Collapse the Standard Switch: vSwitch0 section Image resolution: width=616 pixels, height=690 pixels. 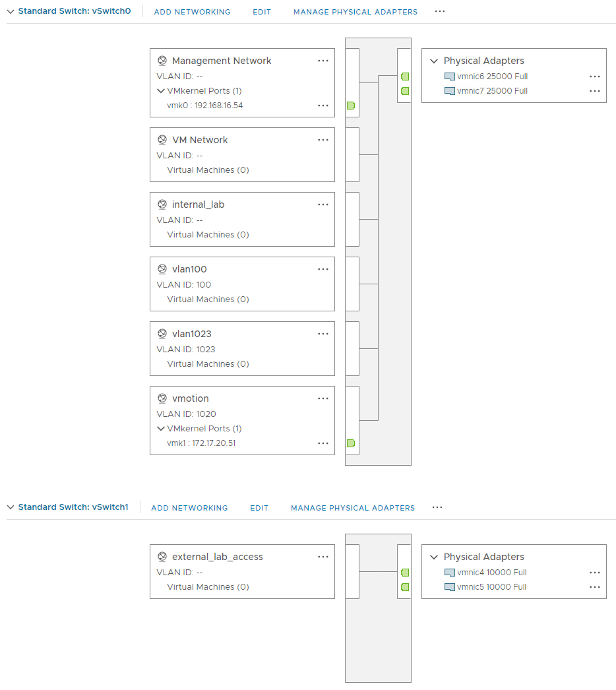coord(11,11)
